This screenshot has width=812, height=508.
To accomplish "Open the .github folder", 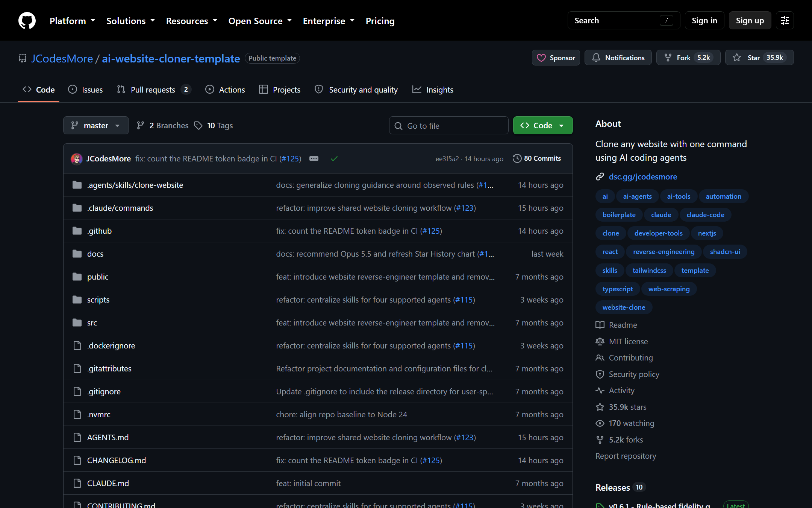I will pyautogui.click(x=100, y=231).
